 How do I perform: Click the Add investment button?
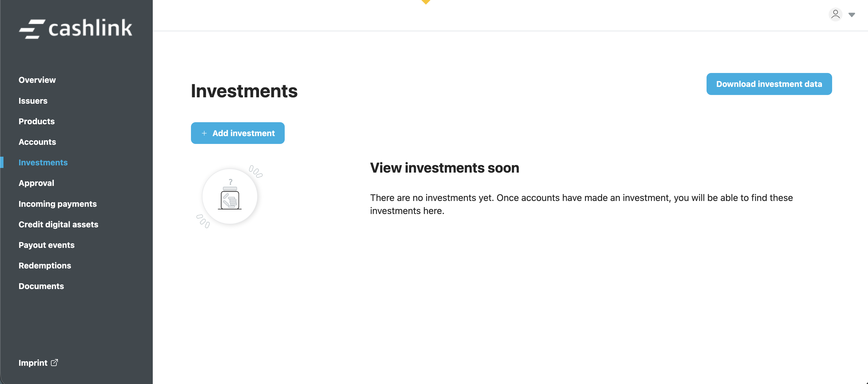pyautogui.click(x=238, y=133)
